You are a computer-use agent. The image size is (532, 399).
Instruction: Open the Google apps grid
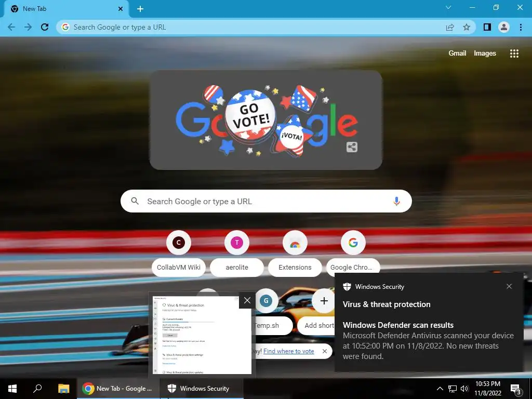point(514,54)
